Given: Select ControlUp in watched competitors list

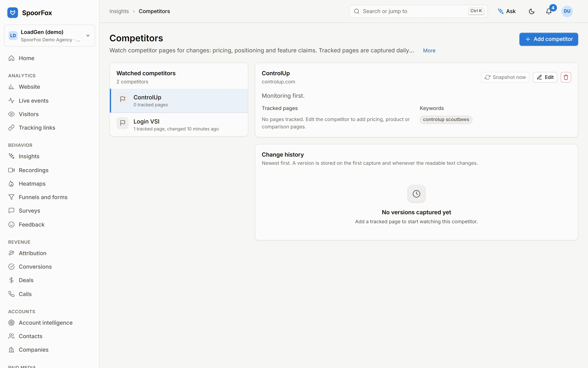Looking at the screenshot, I should (x=179, y=101).
